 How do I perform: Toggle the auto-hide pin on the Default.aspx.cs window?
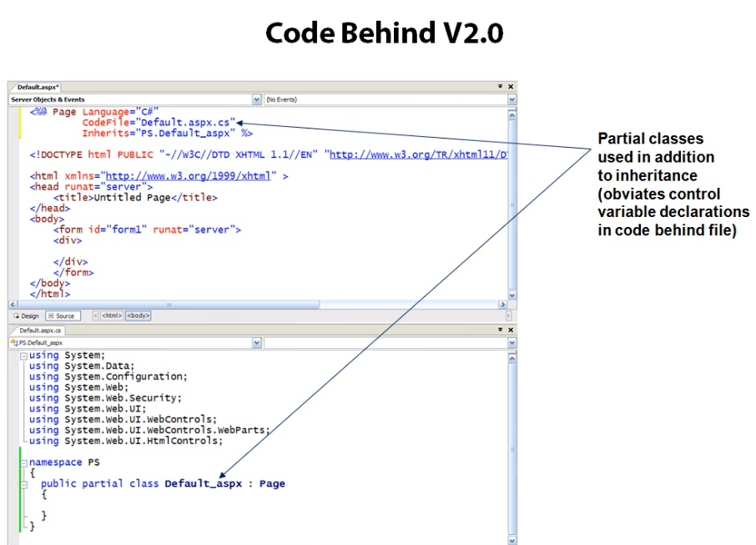(x=499, y=330)
